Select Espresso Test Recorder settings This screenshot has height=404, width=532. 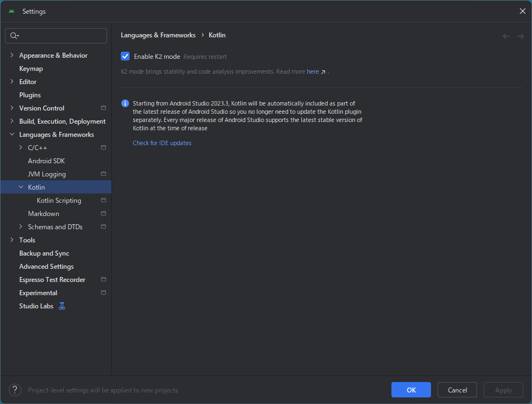pyautogui.click(x=52, y=280)
